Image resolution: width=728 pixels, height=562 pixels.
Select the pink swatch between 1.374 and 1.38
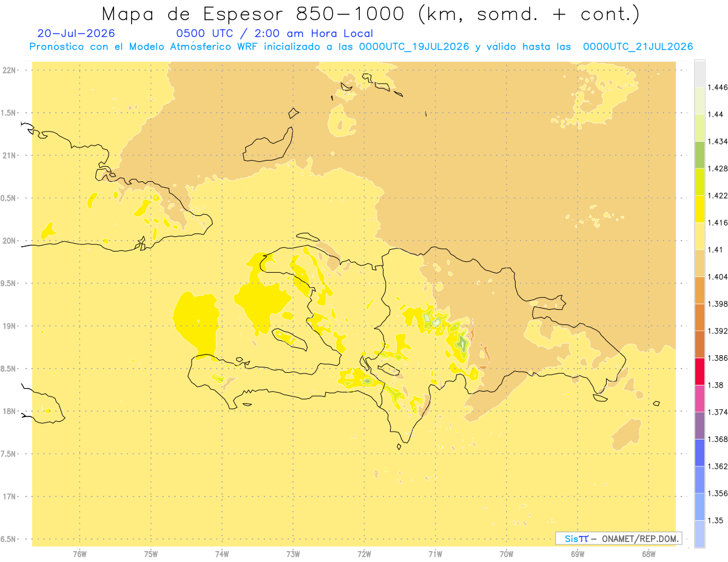click(699, 398)
